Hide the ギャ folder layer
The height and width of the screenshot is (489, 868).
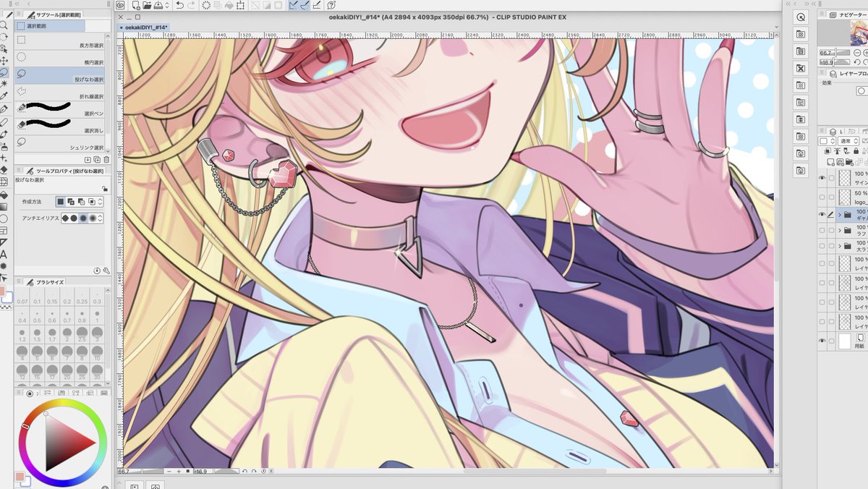click(822, 215)
